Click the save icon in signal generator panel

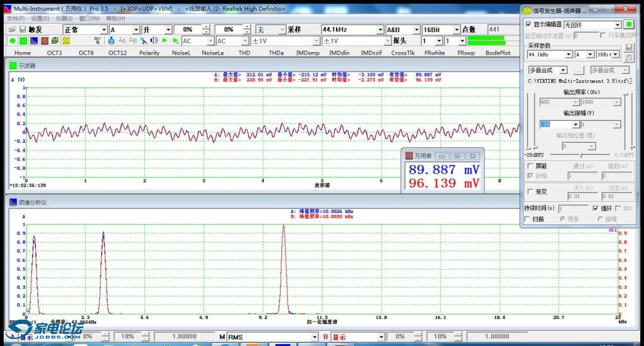click(x=629, y=48)
